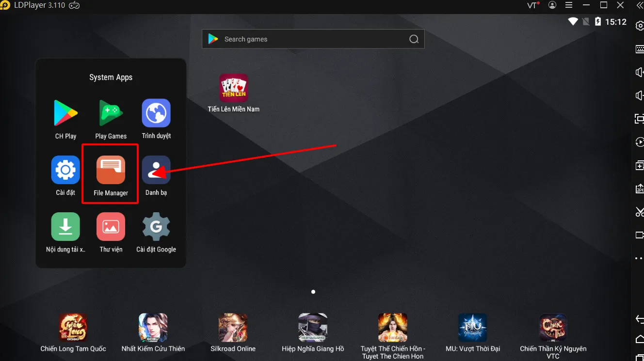Open the LDPlayer hamburger menu
Image resolution: width=644 pixels, height=361 pixels.
coord(569,5)
